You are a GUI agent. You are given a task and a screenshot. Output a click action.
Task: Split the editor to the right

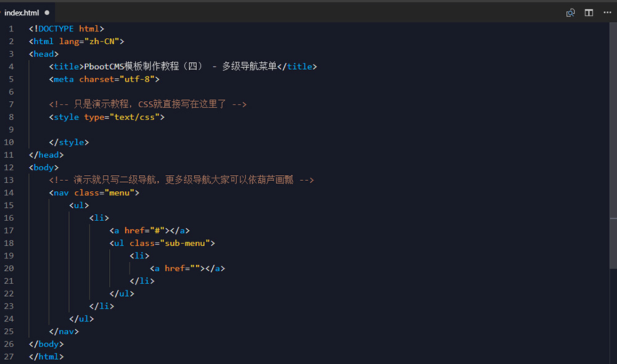point(589,12)
